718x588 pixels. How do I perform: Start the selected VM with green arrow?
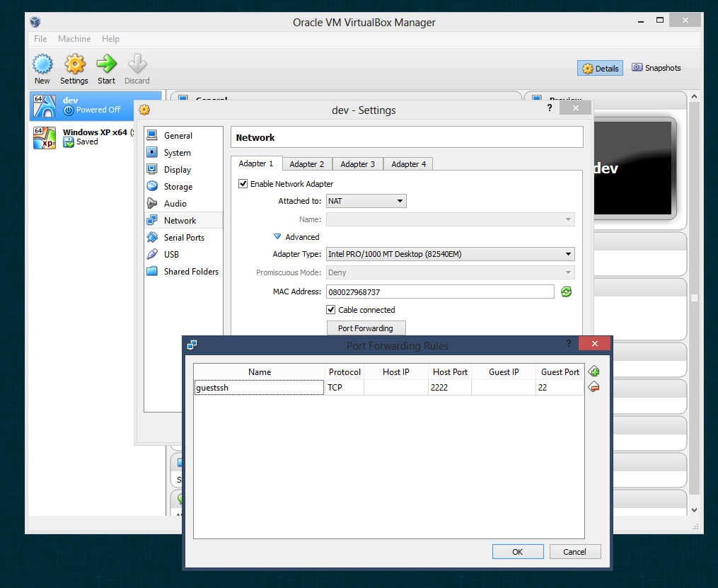(x=106, y=69)
